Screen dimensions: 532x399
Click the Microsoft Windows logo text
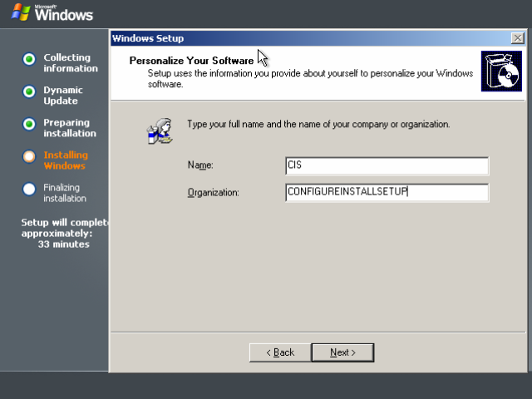[x=64, y=13]
